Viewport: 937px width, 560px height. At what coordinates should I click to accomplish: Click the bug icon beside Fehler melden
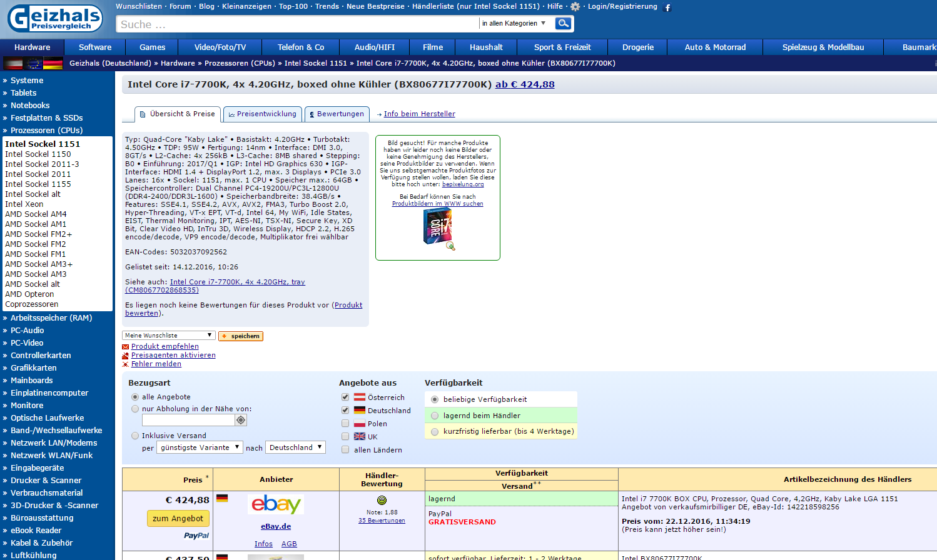tap(125, 364)
